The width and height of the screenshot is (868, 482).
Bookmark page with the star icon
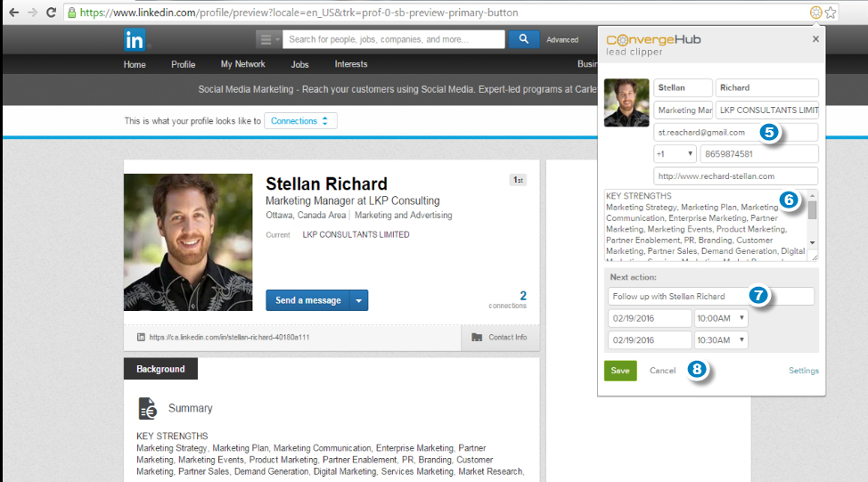click(x=831, y=12)
